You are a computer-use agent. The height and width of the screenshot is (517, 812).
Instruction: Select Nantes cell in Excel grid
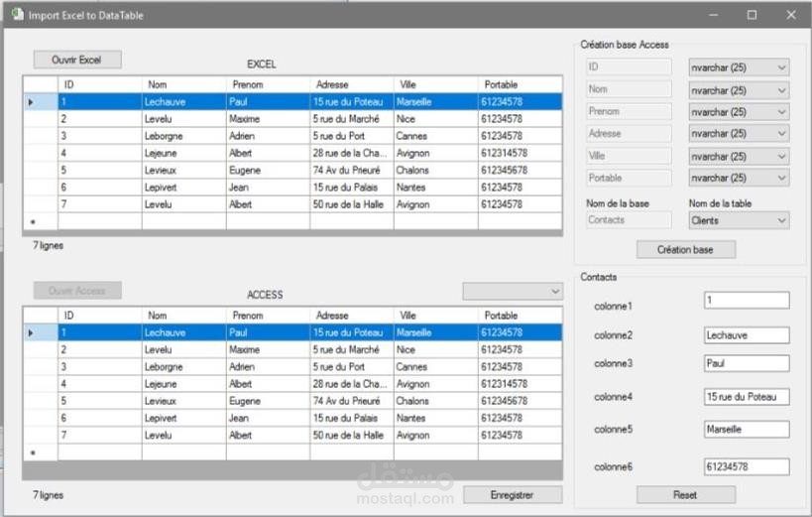tap(436, 188)
